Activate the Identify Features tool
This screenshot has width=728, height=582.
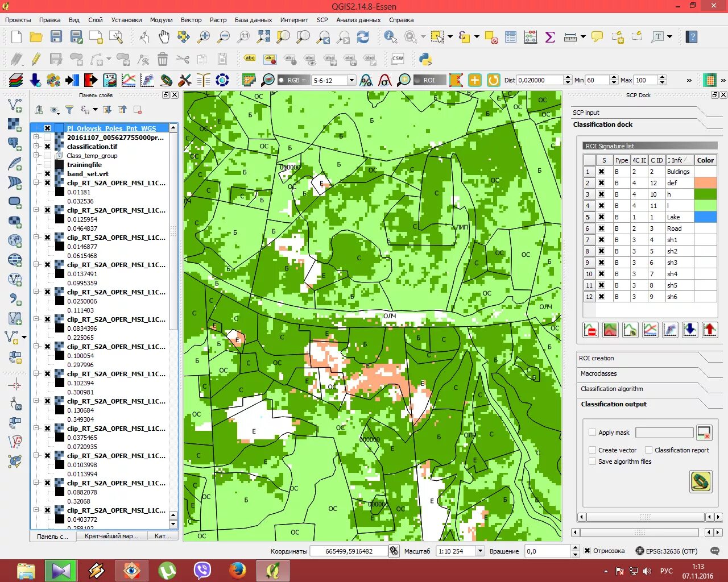(391, 37)
